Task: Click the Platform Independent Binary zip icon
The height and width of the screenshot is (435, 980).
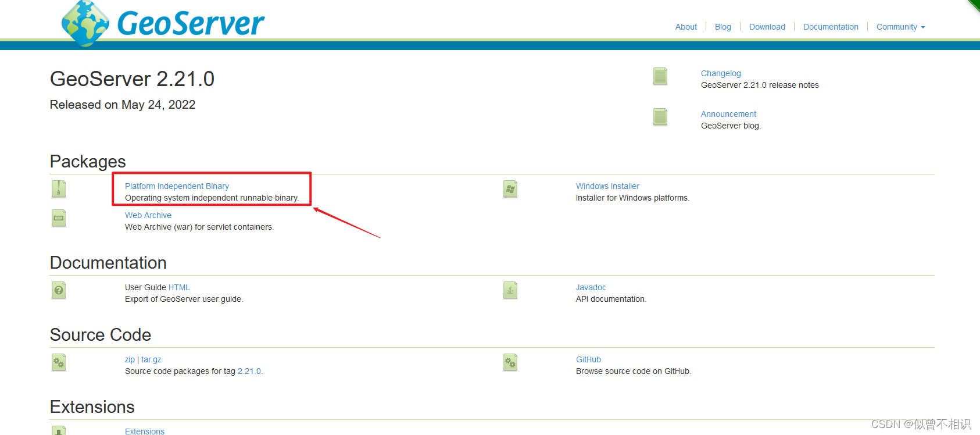Action: click(x=59, y=189)
